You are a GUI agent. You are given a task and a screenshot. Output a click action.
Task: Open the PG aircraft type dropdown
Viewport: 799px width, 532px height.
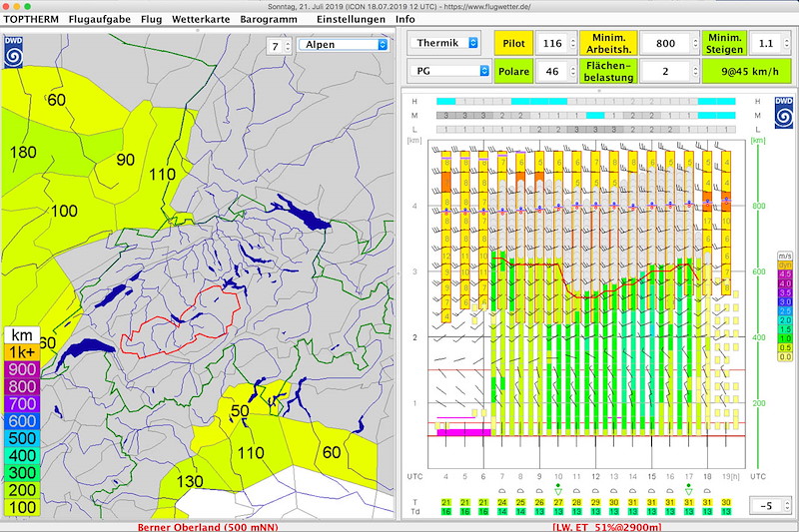point(449,71)
